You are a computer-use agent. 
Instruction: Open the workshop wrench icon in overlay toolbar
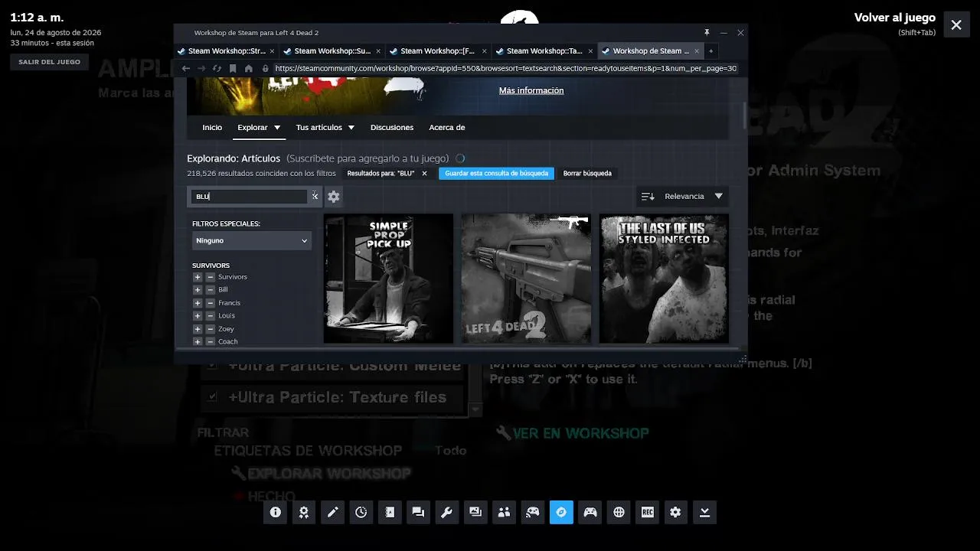(x=447, y=512)
